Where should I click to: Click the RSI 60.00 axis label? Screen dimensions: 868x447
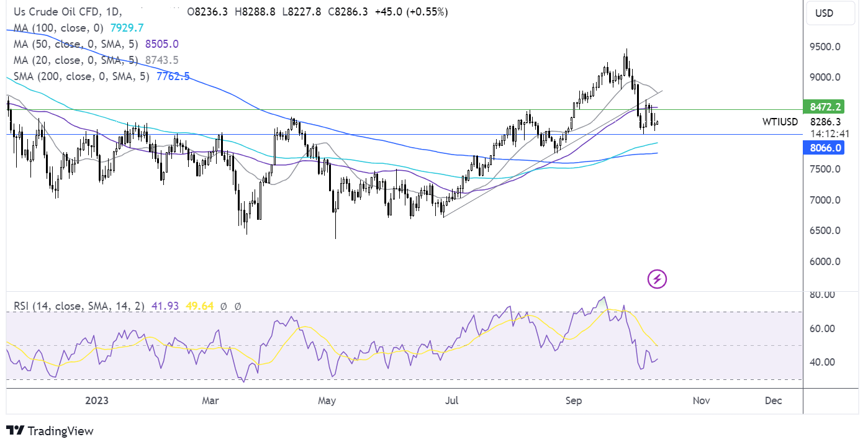pos(823,328)
